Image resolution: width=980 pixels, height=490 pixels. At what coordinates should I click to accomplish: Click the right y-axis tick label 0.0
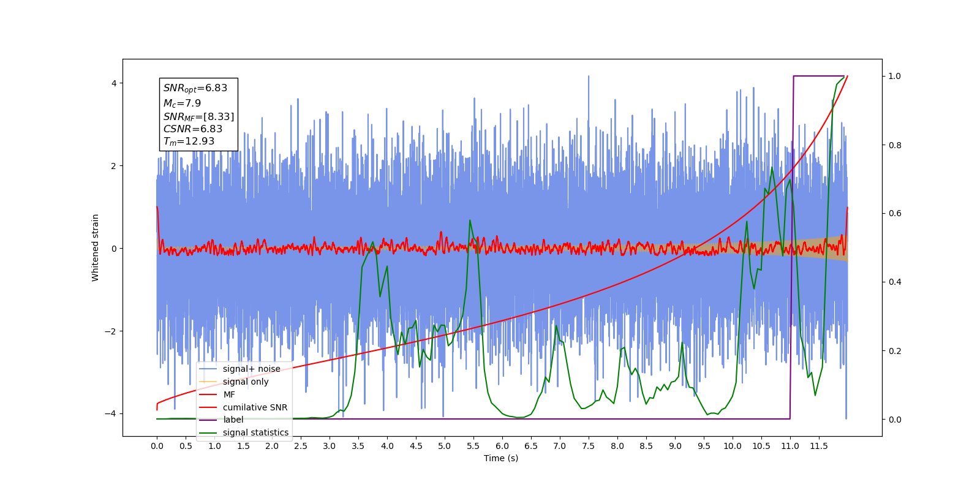[x=895, y=420]
